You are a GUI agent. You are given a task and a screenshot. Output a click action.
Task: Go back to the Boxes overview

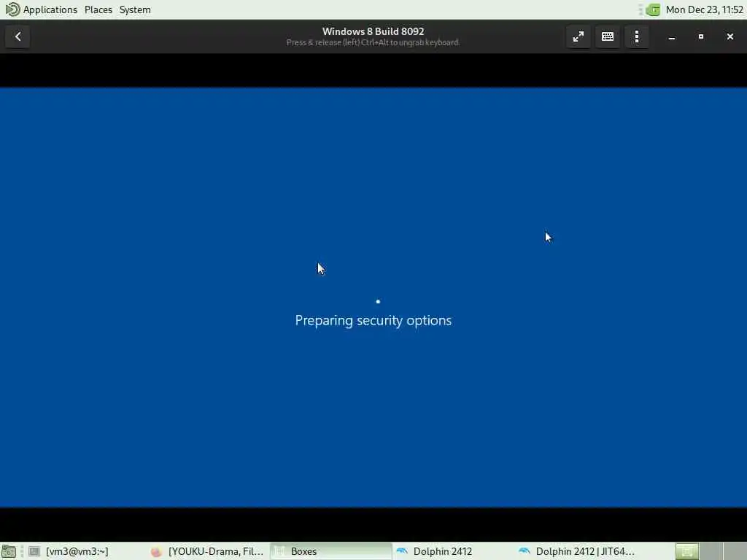(18, 36)
